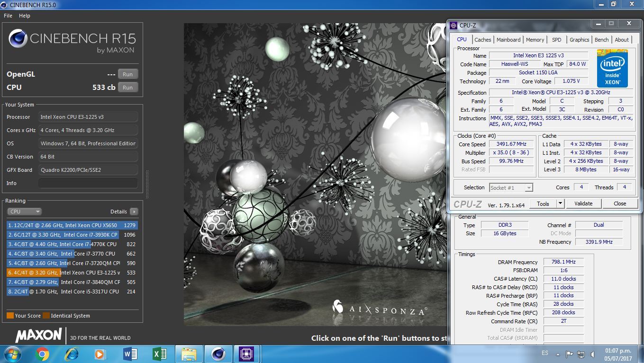Switch to the About tab in CPU-Z
Screen dimensions: 644x363
622,40
